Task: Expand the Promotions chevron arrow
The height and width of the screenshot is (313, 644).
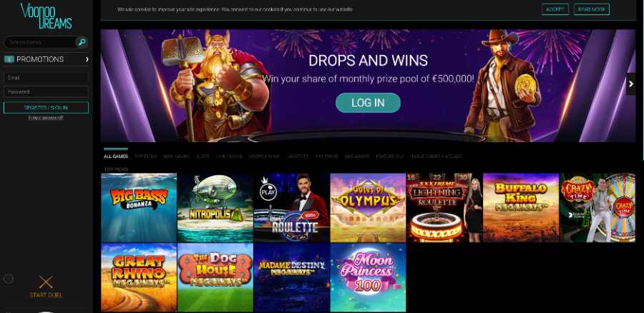Action: (87, 59)
